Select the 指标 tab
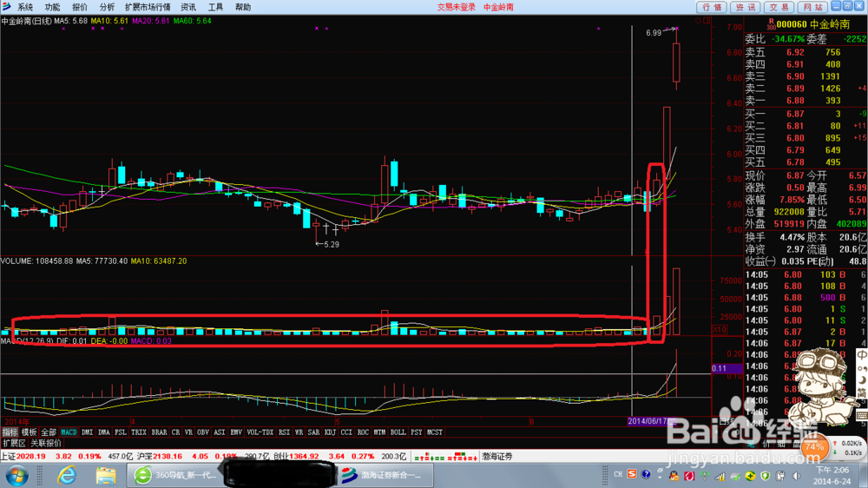 (10, 432)
